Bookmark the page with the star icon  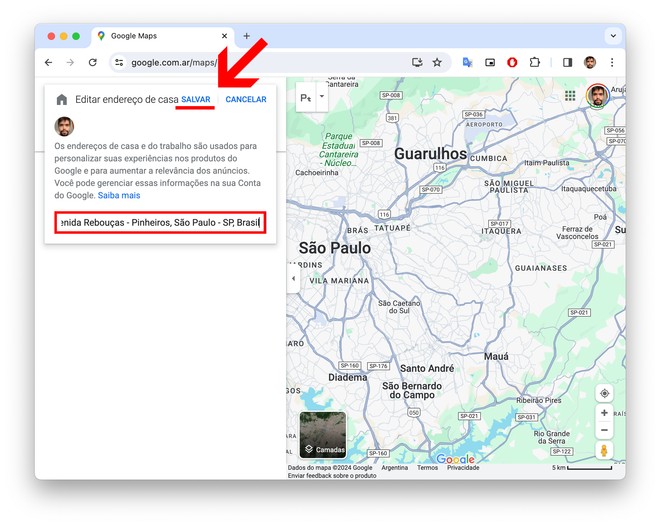click(x=437, y=62)
